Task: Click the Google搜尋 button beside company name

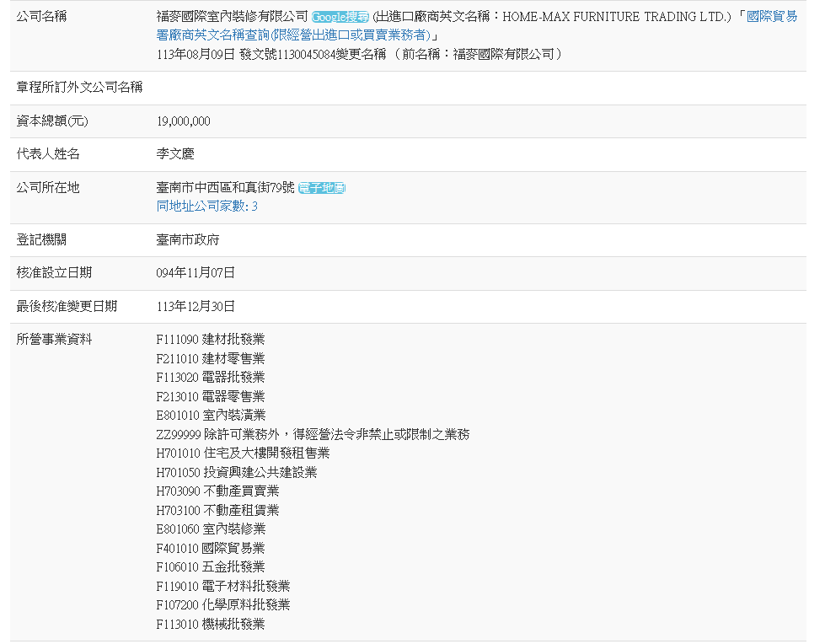Action: [x=340, y=17]
